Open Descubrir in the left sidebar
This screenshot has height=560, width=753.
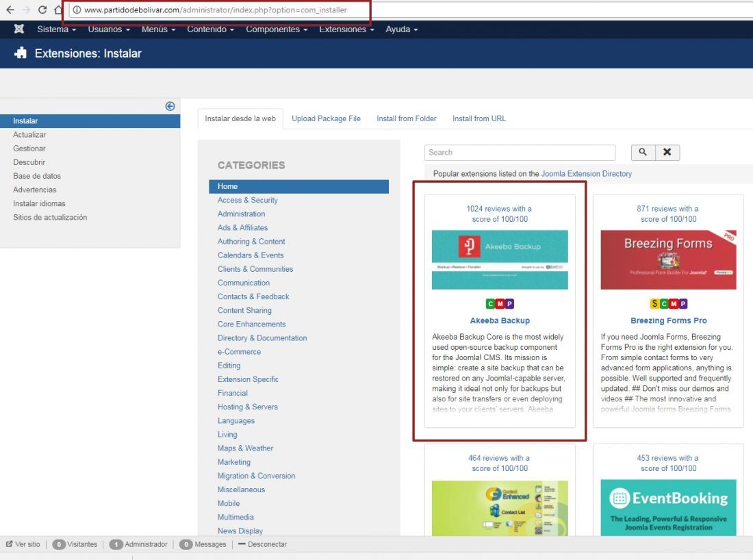tap(29, 162)
